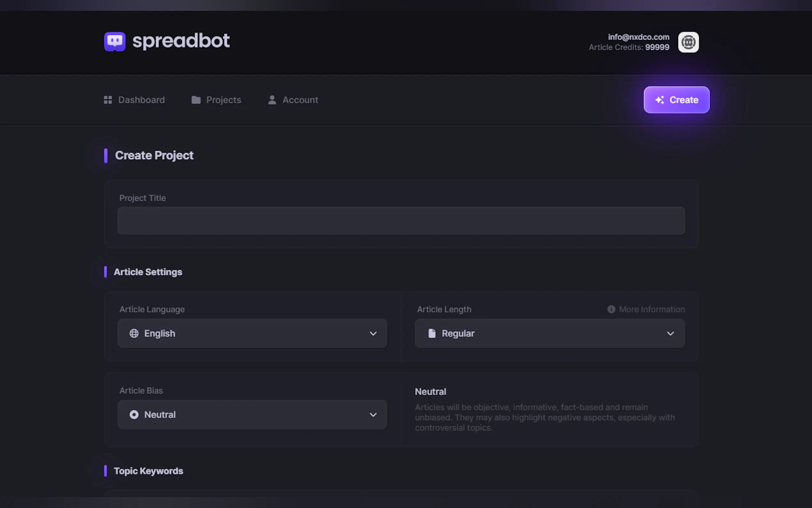Viewport: 812px width, 508px height.
Task: Click the user avatar icon
Action: pyautogui.click(x=688, y=42)
